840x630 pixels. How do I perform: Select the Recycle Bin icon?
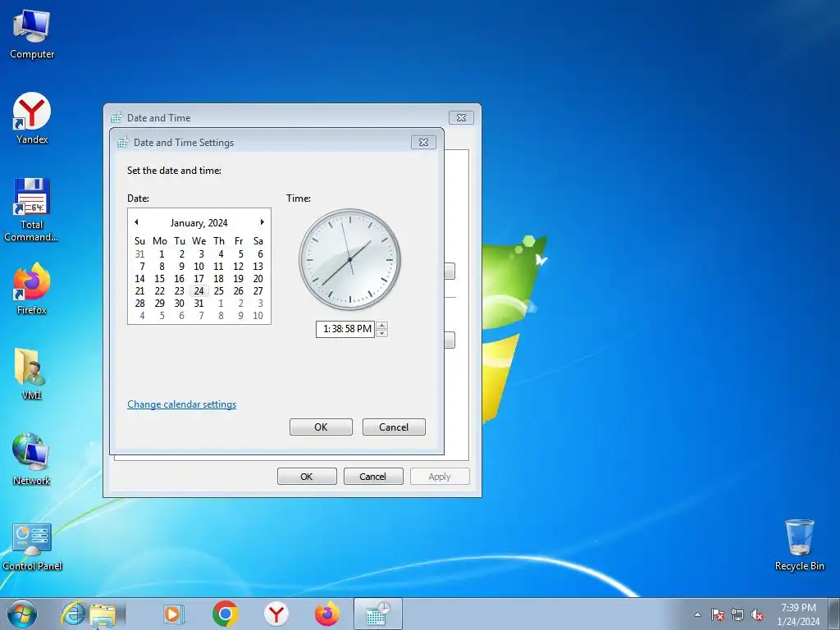coord(799,545)
